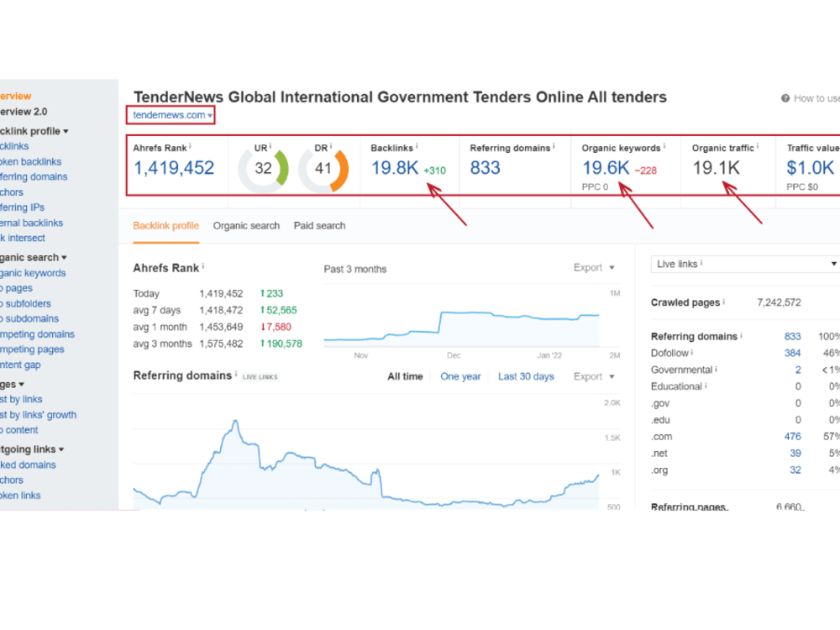This screenshot has width=840, height=630.
Task: Open Referring IPs sidebar link
Action: 22,207
